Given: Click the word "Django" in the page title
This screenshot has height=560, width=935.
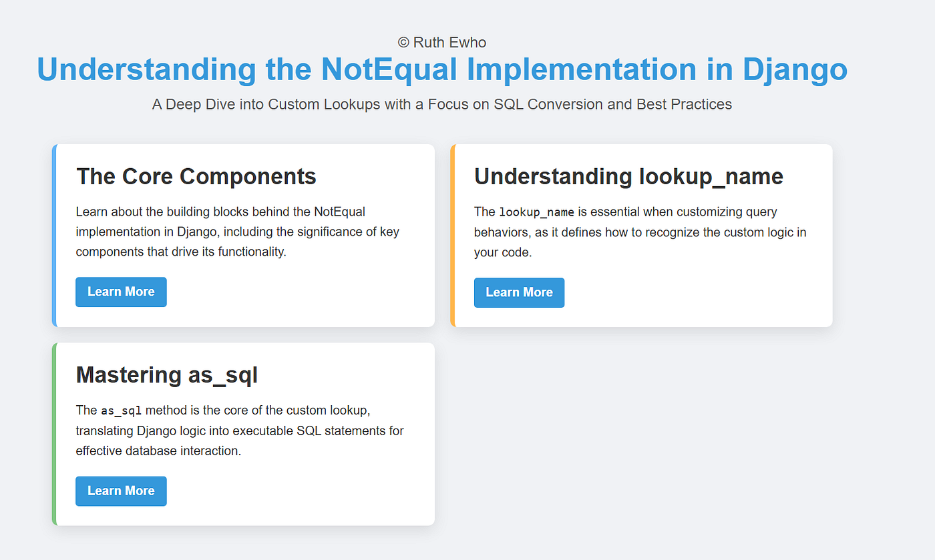Looking at the screenshot, I should click(x=795, y=69).
